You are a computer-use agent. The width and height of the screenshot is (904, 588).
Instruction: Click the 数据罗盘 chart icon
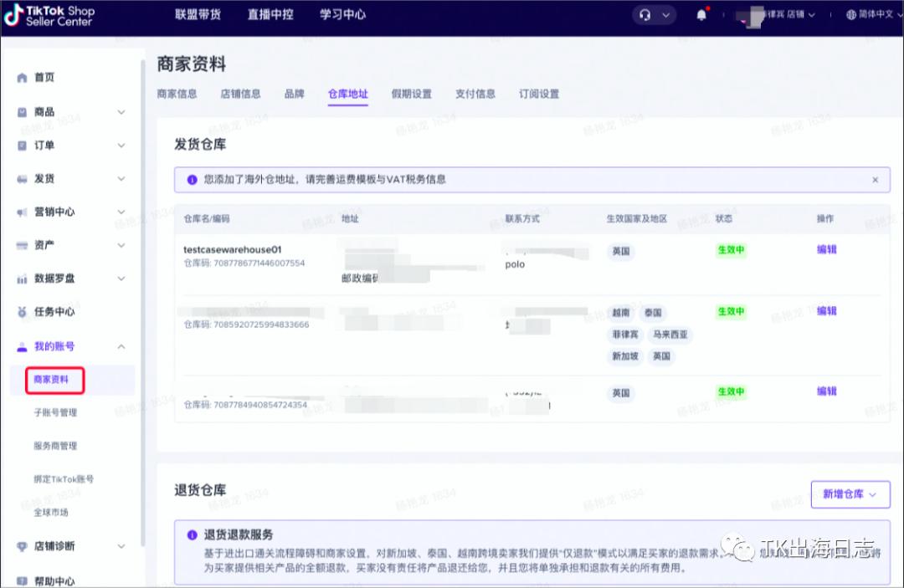tap(23, 279)
